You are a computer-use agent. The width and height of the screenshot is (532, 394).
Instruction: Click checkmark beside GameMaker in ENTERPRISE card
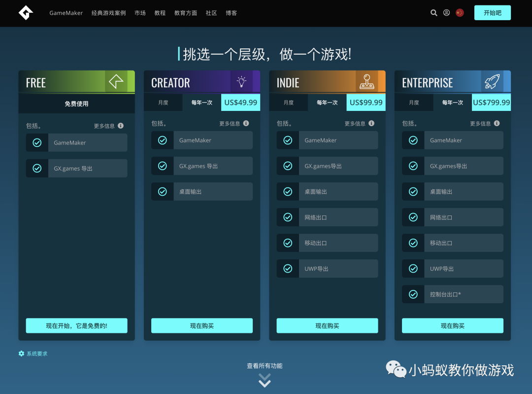coord(413,140)
